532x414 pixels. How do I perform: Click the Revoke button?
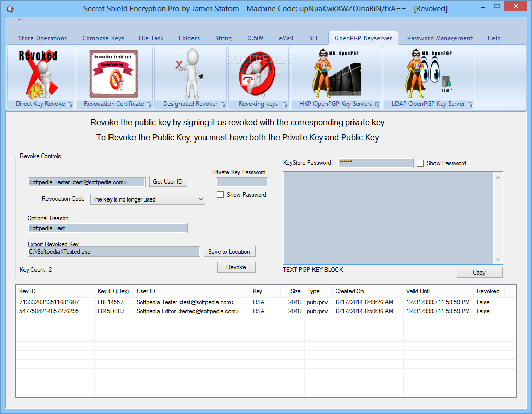pos(236,267)
